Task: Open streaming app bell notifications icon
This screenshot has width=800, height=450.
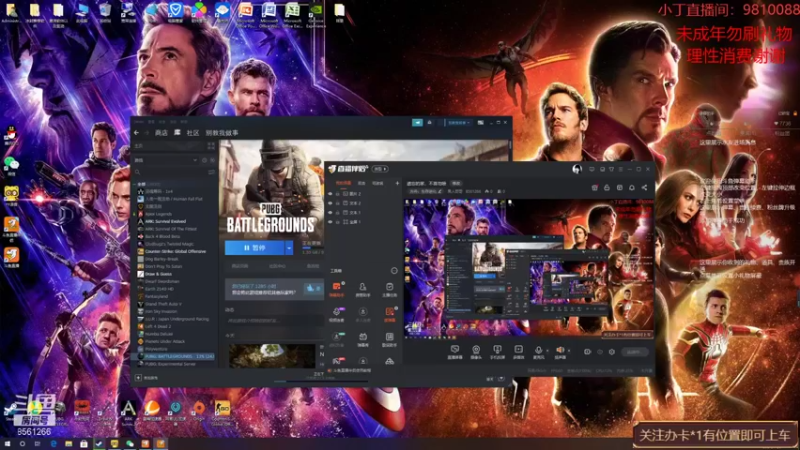Action: [x=632, y=188]
